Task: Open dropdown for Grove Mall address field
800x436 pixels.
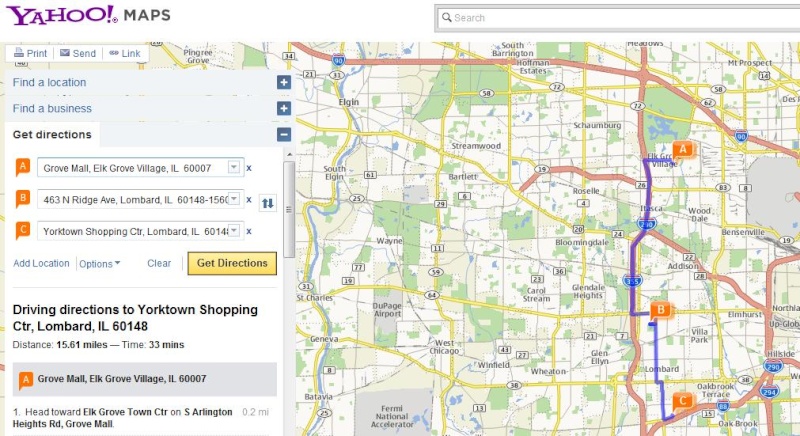Action: pyautogui.click(x=234, y=167)
